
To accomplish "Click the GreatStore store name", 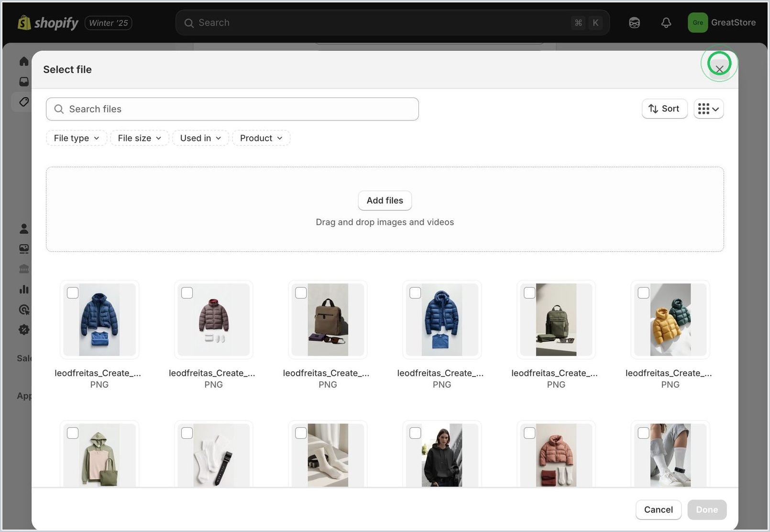I will pyautogui.click(x=733, y=22).
